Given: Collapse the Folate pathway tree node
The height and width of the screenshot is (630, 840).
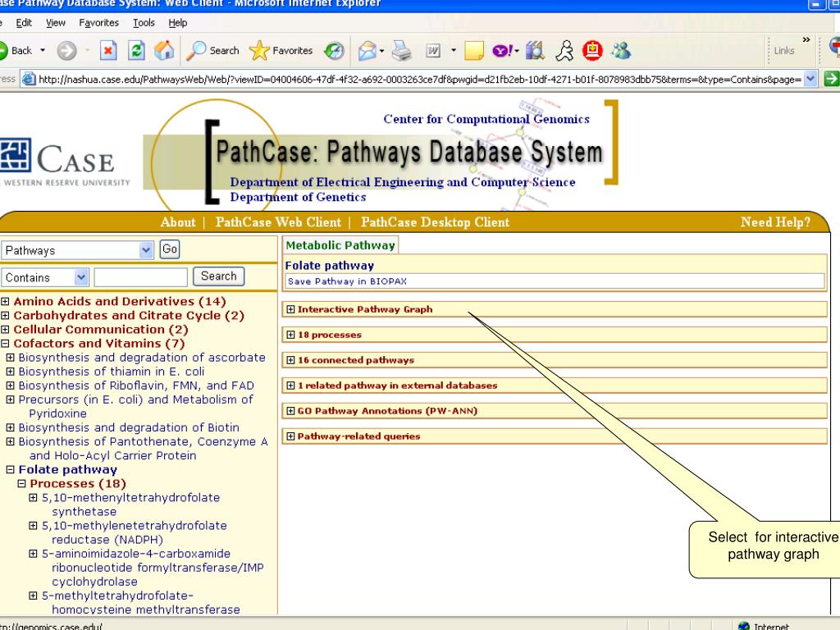Looking at the screenshot, I should point(10,470).
